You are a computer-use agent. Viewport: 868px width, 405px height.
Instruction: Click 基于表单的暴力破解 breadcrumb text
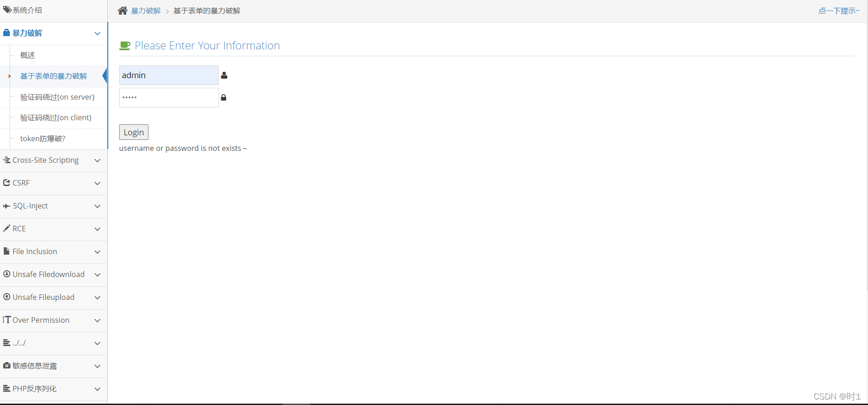point(207,11)
